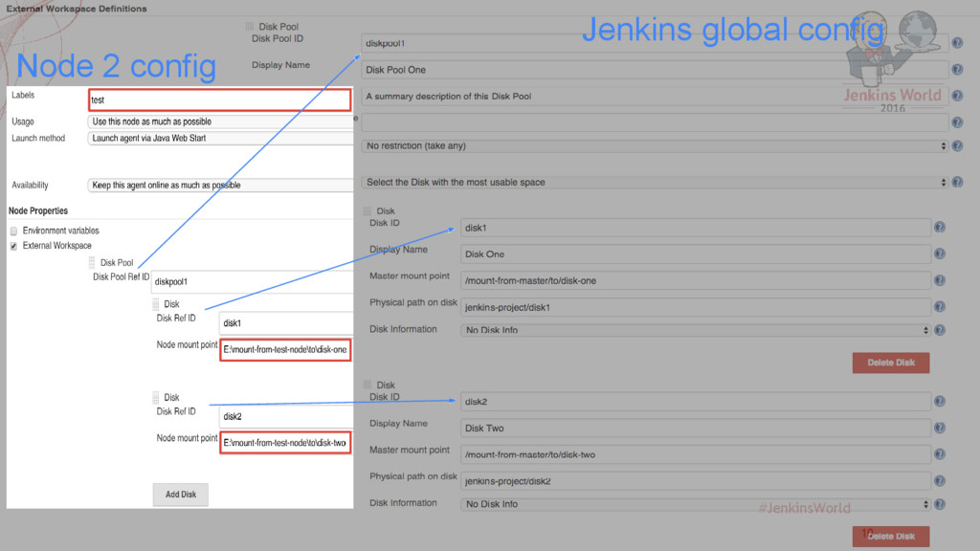Click Delete Disk button under Disk One

tap(890, 363)
